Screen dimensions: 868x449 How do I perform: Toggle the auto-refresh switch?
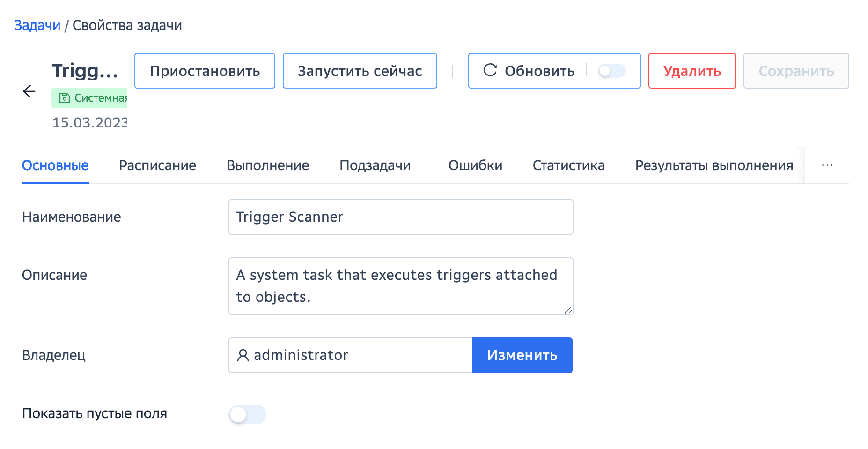tap(611, 71)
